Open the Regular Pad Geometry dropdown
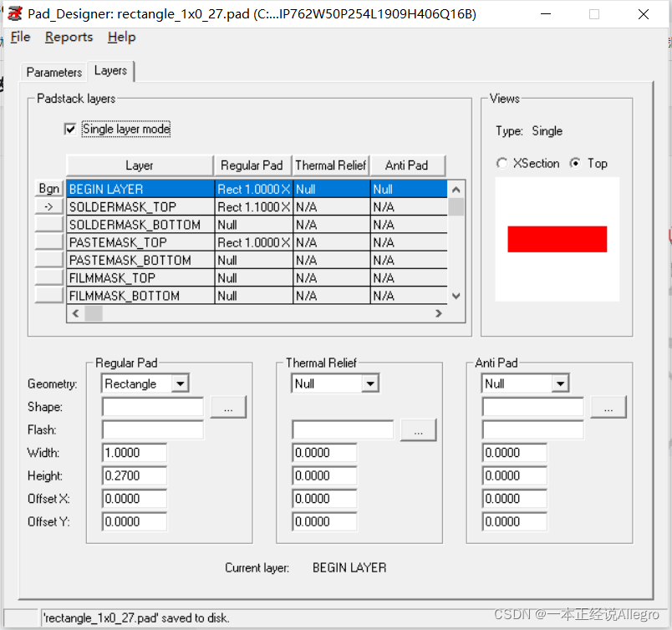Viewport: 672px width, 630px height. click(x=181, y=384)
